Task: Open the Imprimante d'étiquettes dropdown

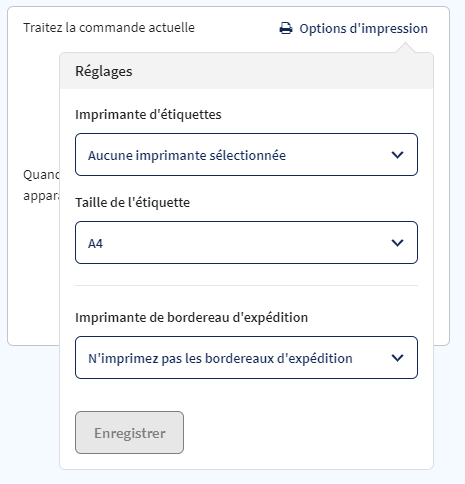Action: pos(246,155)
